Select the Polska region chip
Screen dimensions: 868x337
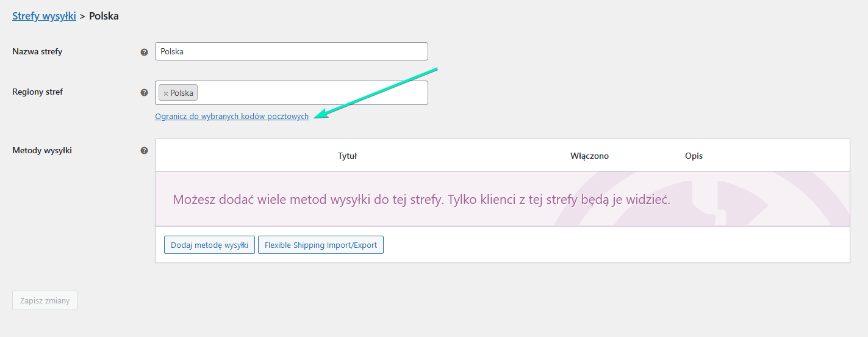pyautogui.click(x=178, y=93)
